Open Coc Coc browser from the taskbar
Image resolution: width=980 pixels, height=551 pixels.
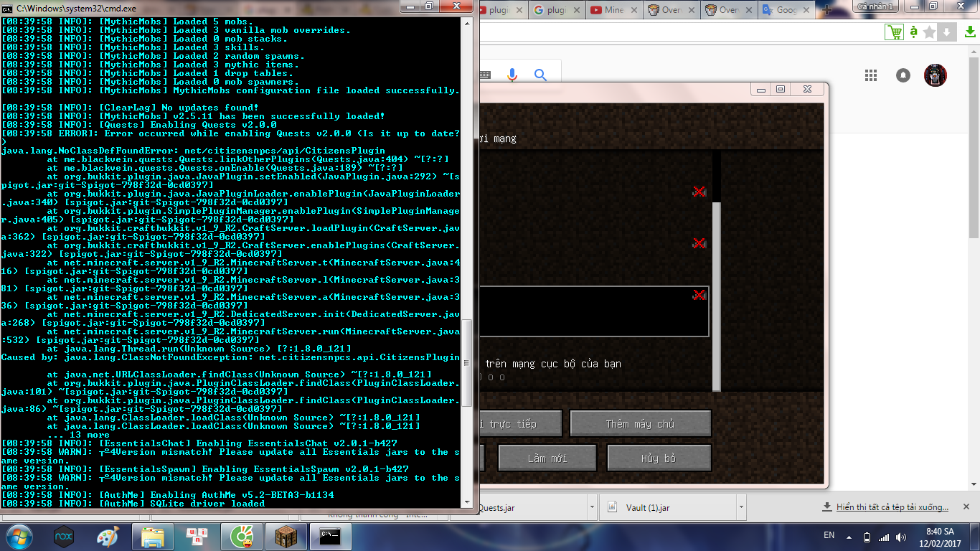coord(242,537)
